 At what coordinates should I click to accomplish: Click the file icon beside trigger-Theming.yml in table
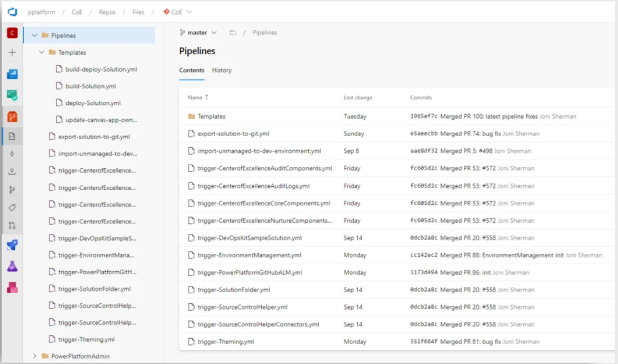(192, 341)
